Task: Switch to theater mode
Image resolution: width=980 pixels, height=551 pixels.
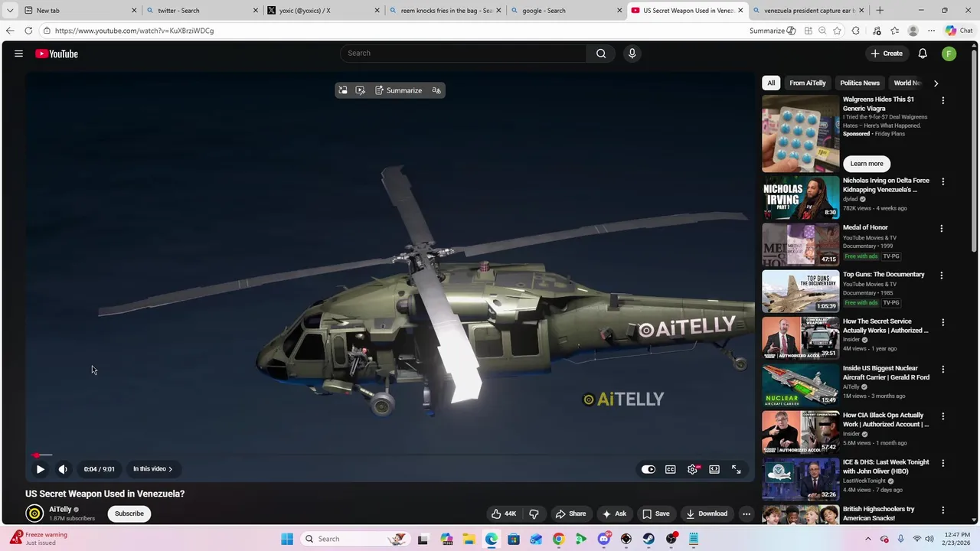Action: tap(714, 469)
